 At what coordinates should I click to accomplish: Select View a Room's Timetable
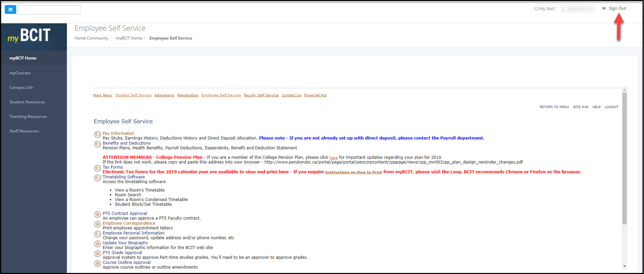(x=140, y=190)
